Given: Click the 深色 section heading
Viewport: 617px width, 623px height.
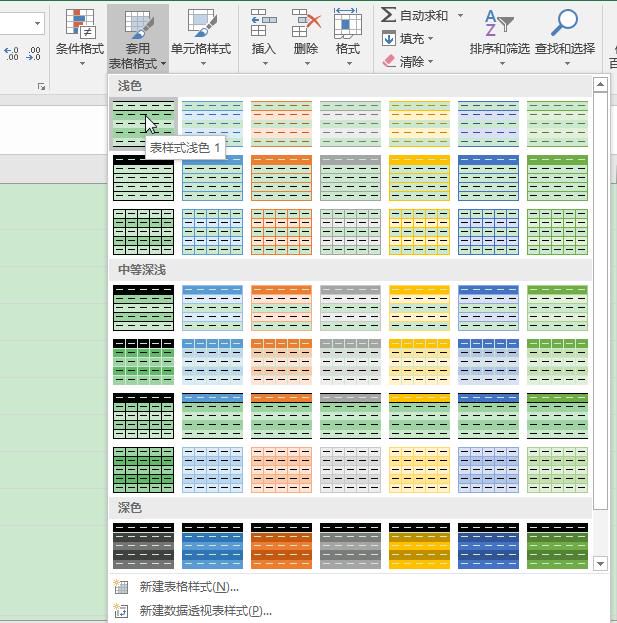Looking at the screenshot, I should 130,507.
